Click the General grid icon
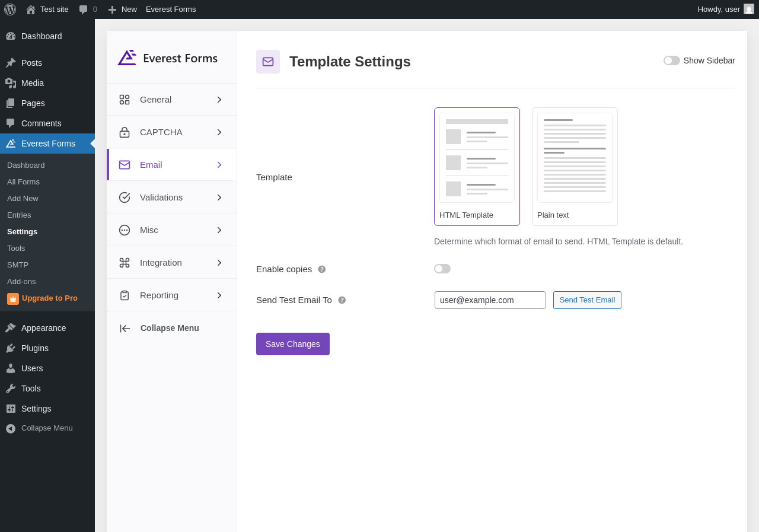Viewport: 759px width, 532px height. 125,100
